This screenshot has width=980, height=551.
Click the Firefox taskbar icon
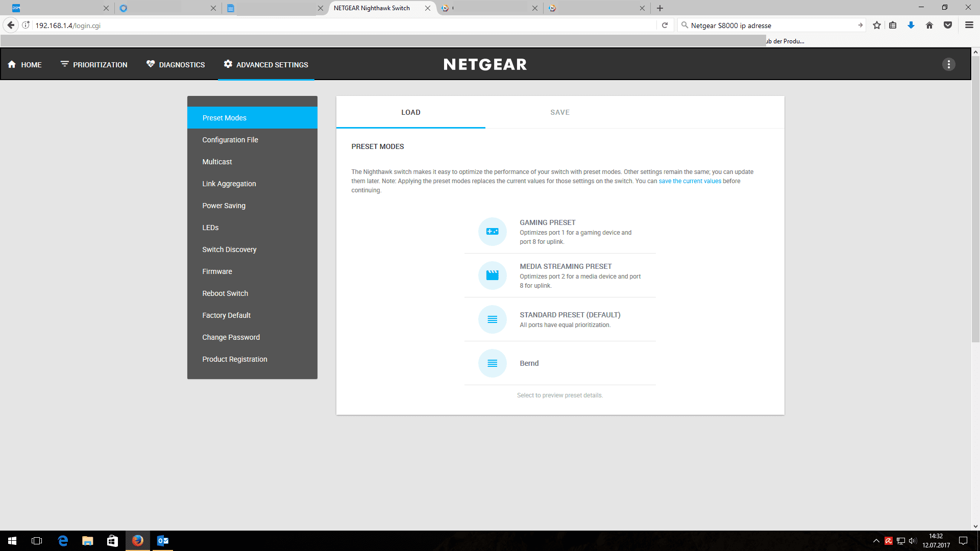point(138,541)
